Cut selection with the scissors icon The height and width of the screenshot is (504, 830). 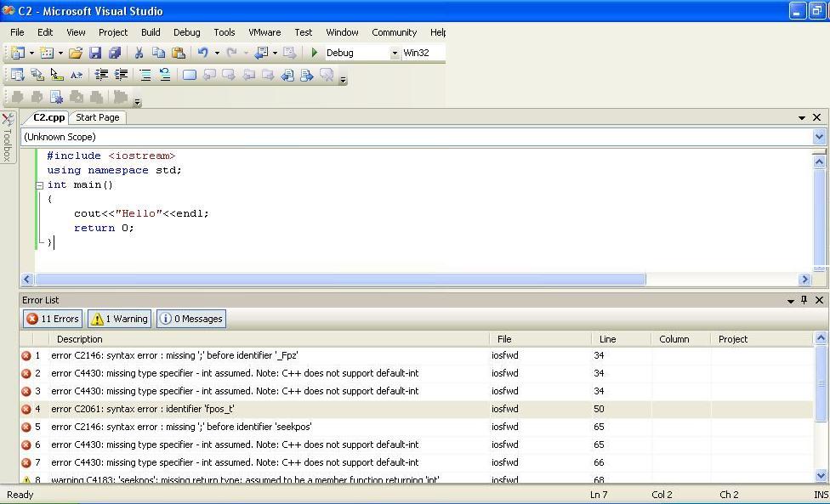pyautogui.click(x=139, y=53)
